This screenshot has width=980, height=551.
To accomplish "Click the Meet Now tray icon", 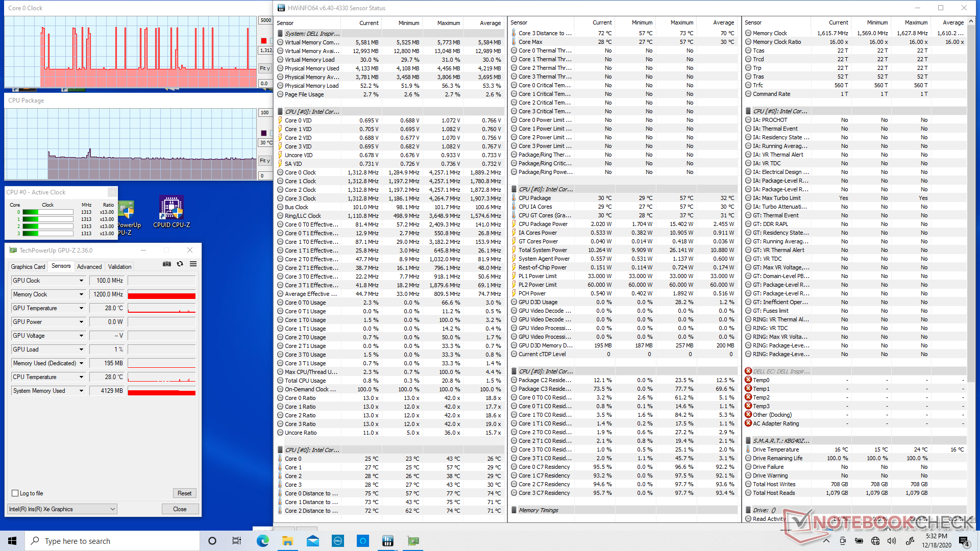I will pos(843,541).
